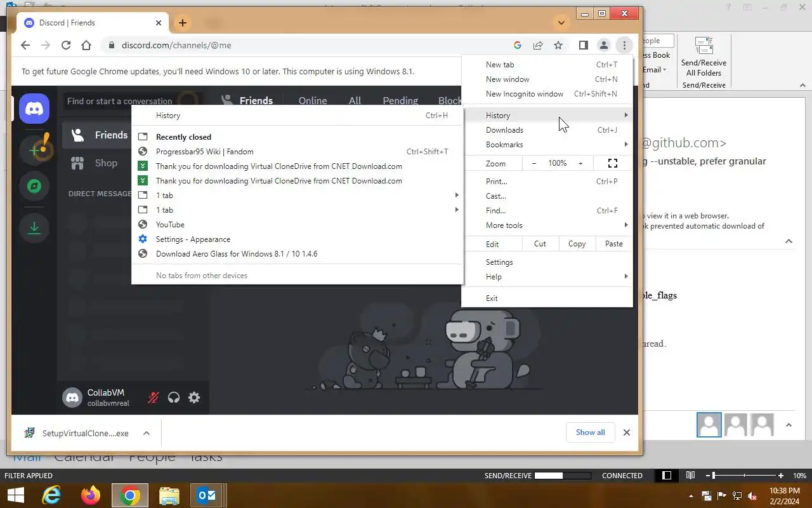The image size is (812, 508).
Task: Reopen YouTube from recently closed
Action: (297, 225)
